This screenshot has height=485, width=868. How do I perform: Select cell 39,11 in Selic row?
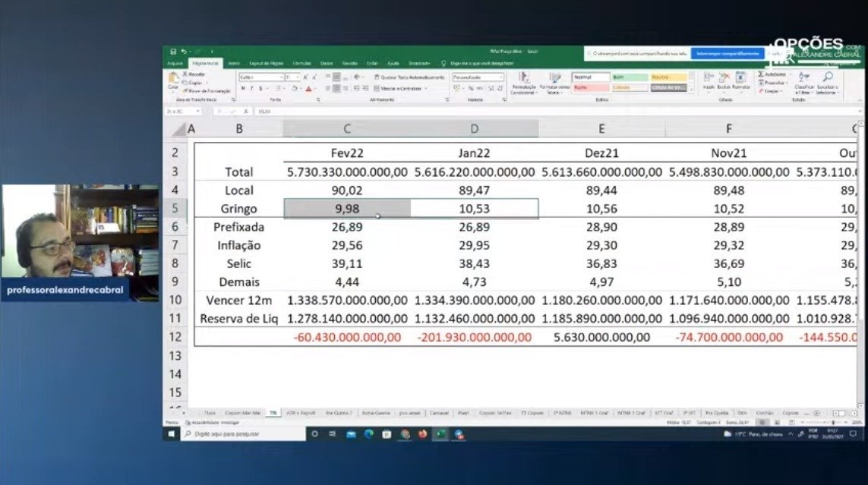pyautogui.click(x=347, y=263)
